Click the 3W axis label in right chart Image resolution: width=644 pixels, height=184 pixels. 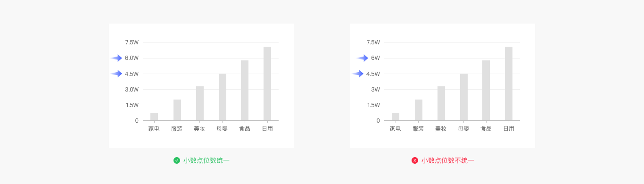coord(376,89)
